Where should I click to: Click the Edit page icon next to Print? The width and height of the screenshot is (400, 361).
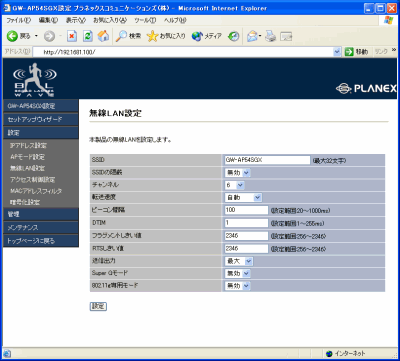pyautogui.click(x=286, y=36)
